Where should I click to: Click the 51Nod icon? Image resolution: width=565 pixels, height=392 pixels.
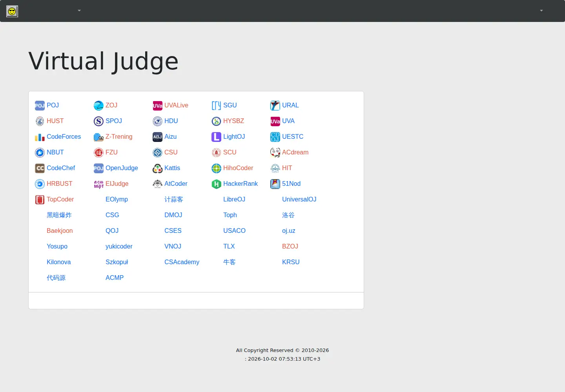click(x=275, y=184)
